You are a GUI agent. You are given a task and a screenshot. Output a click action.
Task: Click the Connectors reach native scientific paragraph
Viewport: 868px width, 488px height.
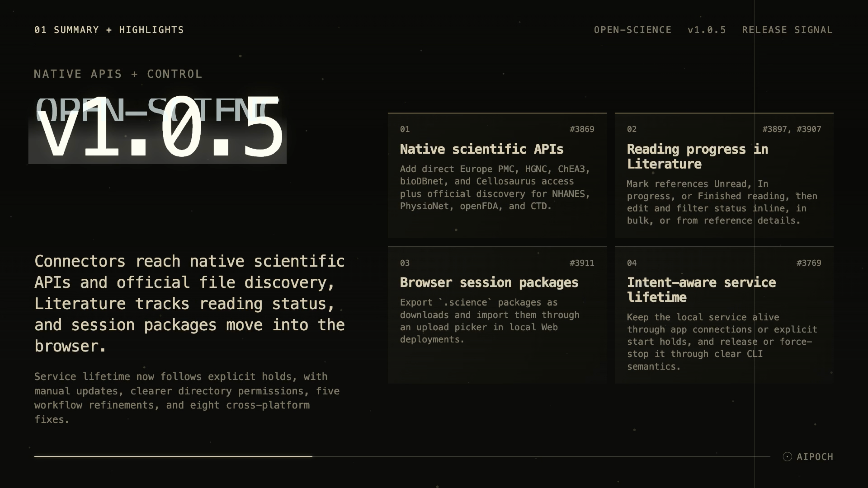pyautogui.click(x=189, y=303)
